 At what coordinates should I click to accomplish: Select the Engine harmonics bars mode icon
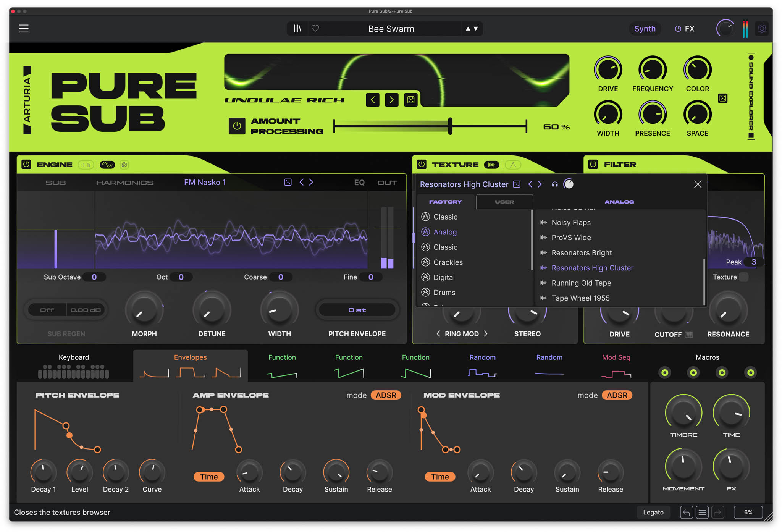86,165
